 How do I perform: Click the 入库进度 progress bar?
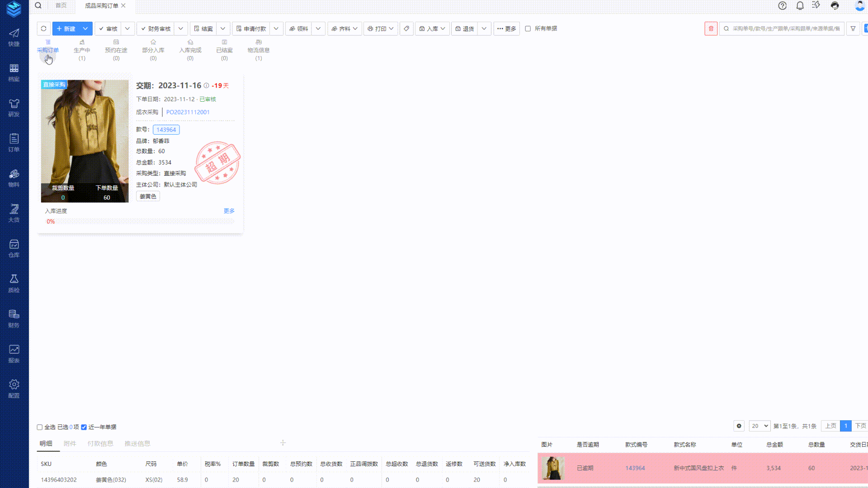pyautogui.click(x=140, y=221)
